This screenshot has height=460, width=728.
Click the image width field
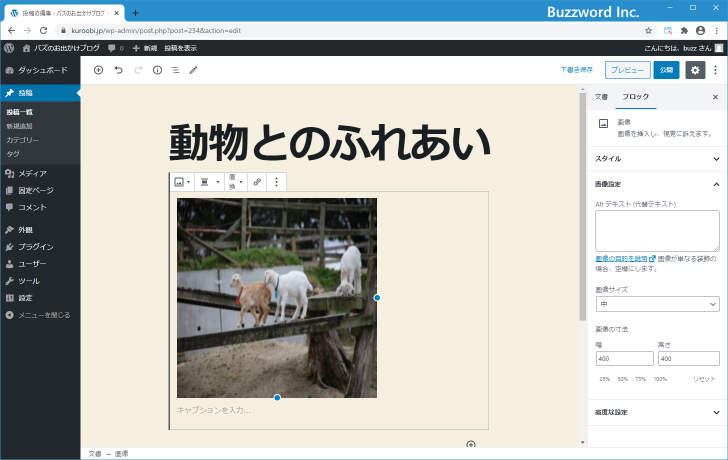(x=624, y=358)
